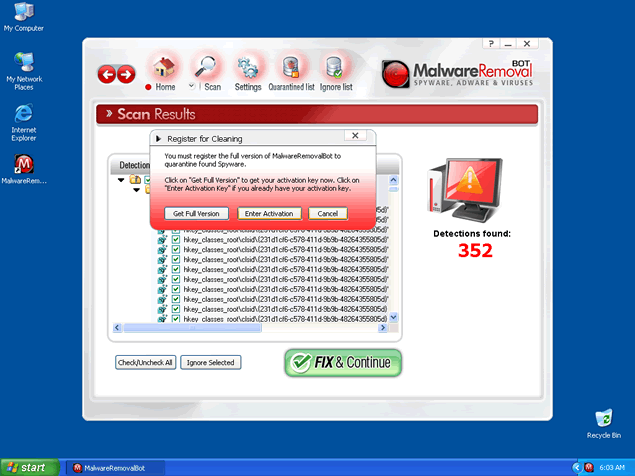Cancel the Register for Cleaning dialog
This screenshot has width=635, height=476.
pyautogui.click(x=327, y=214)
